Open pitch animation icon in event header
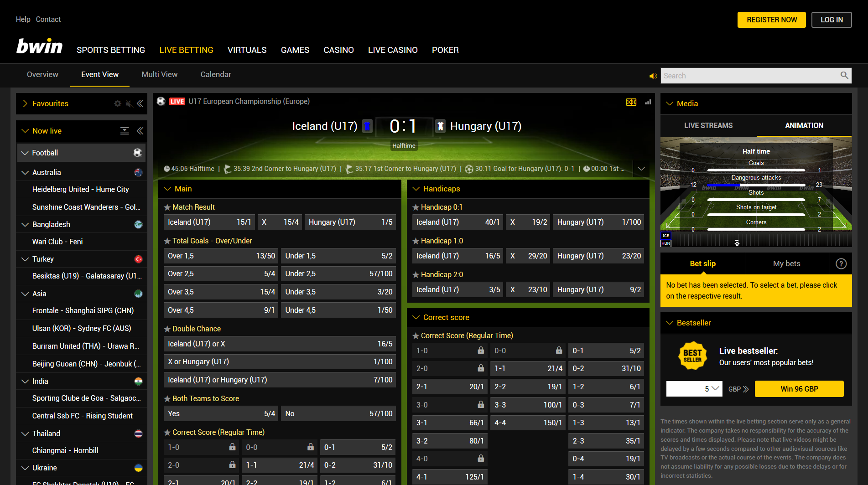The image size is (868, 485). coord(631,102)
